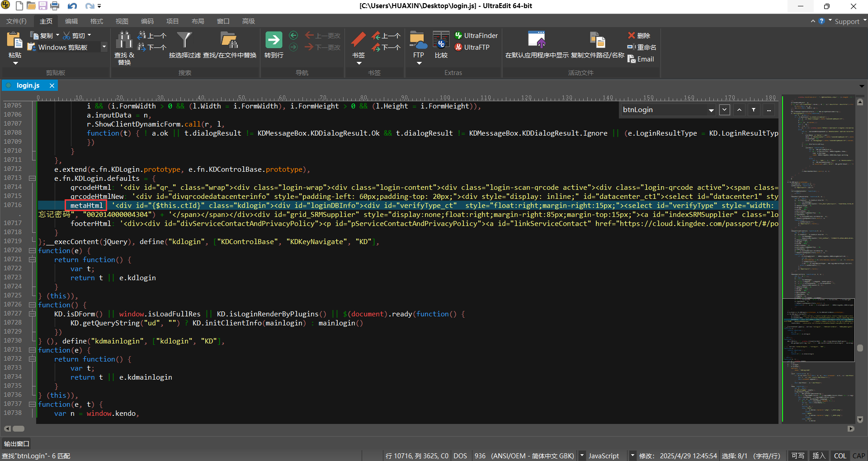Viewport: 868px width, 461px height.
Task: Toggle COL column mode in status bar
Action: coord(840,456)
